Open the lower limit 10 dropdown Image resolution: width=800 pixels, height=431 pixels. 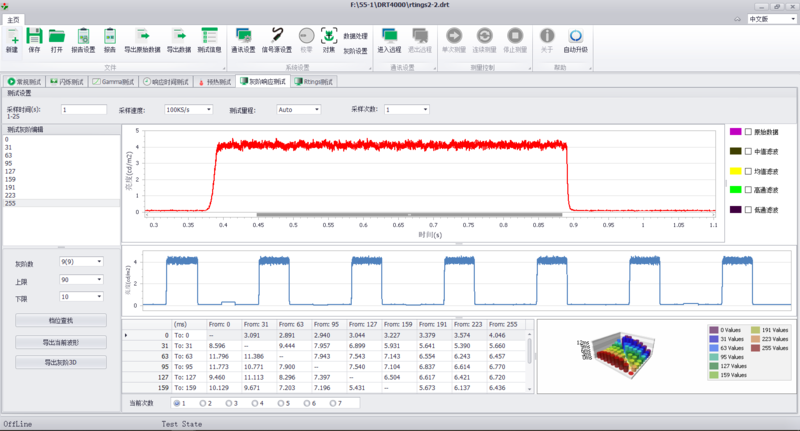pyautogui.click(x=99, y=296)
